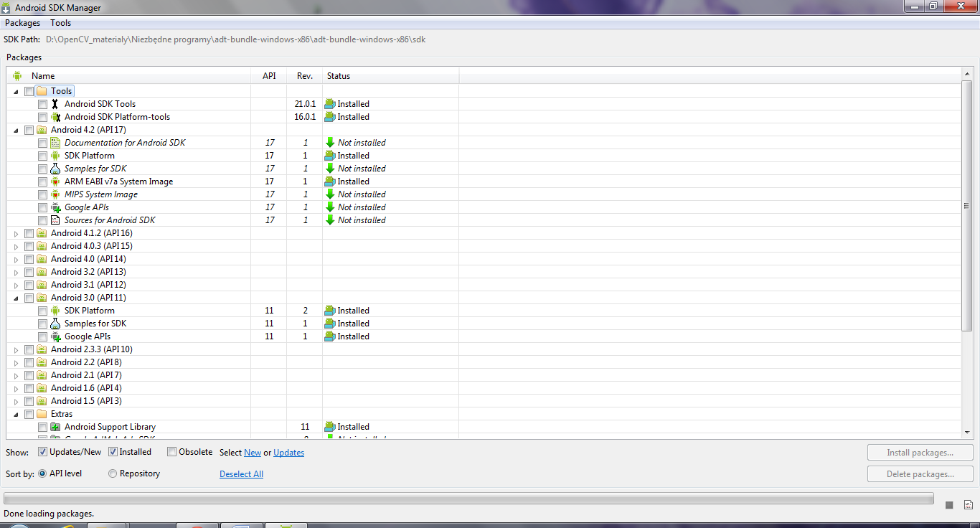Click the ARM EABI v7a System Image icon

pyautogui.click(x=55, y=181)
